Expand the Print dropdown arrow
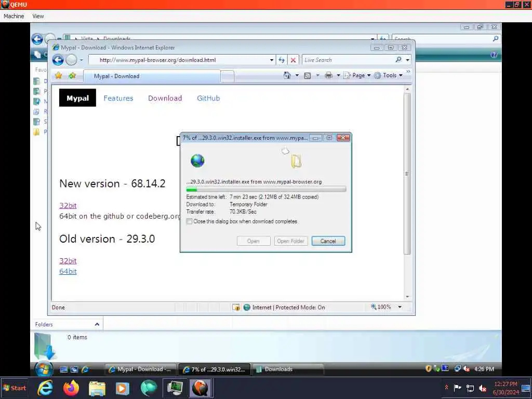The height and width of the screenshot is (399, 532). coord(338,75)
